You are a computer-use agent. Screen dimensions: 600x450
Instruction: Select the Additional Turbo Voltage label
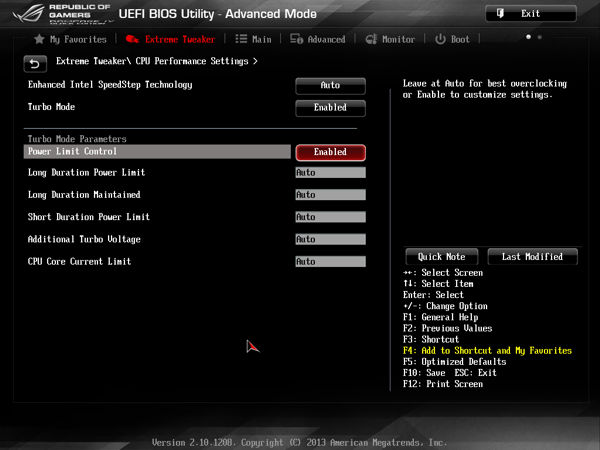click(x=84, y=239)
